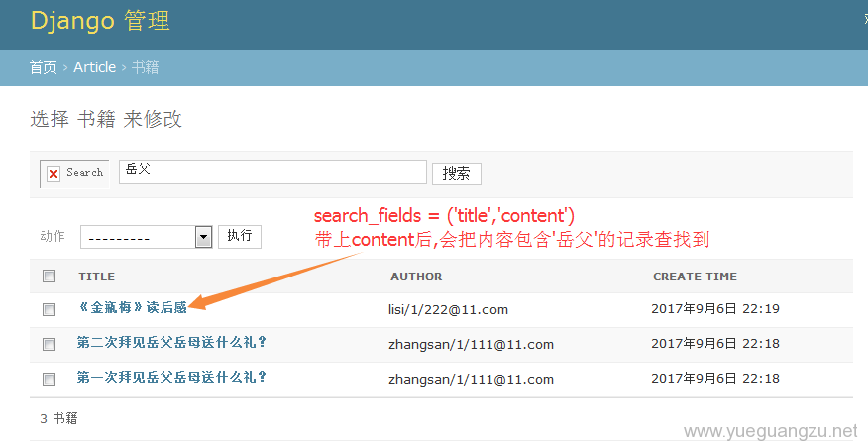Click the 搜索 search button
Image resolution: width=868 pixels, height=444 pixels.
click(456, 173)
